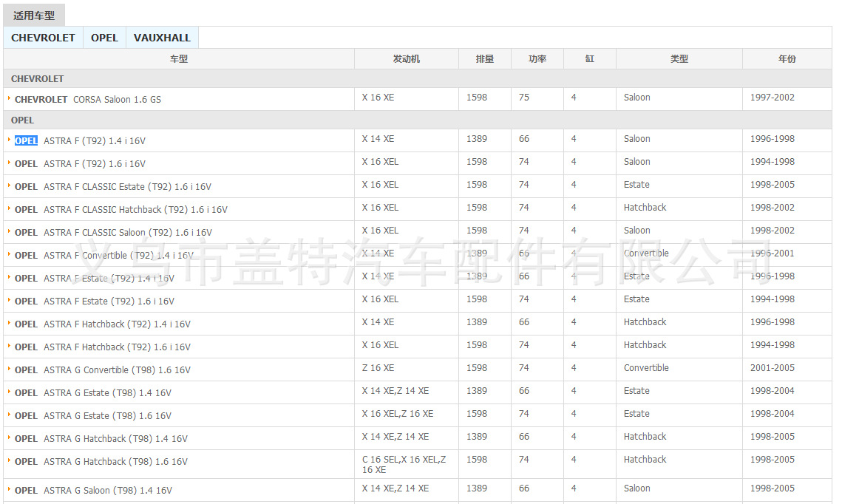Image resolution: width=842 pixels, height=504 pixels.
Task: Switch to the VAUXHALL brand tab
Action: pos(162,38)
